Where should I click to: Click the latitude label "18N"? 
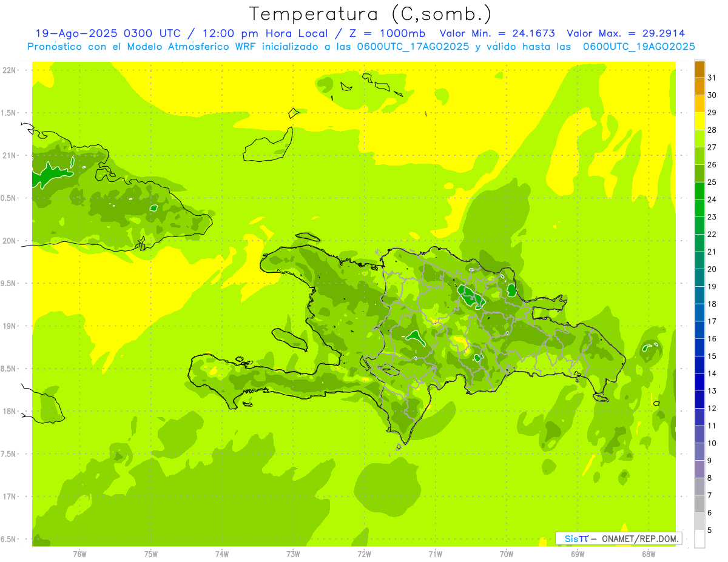pyautogui.click(x=10, y=412)
